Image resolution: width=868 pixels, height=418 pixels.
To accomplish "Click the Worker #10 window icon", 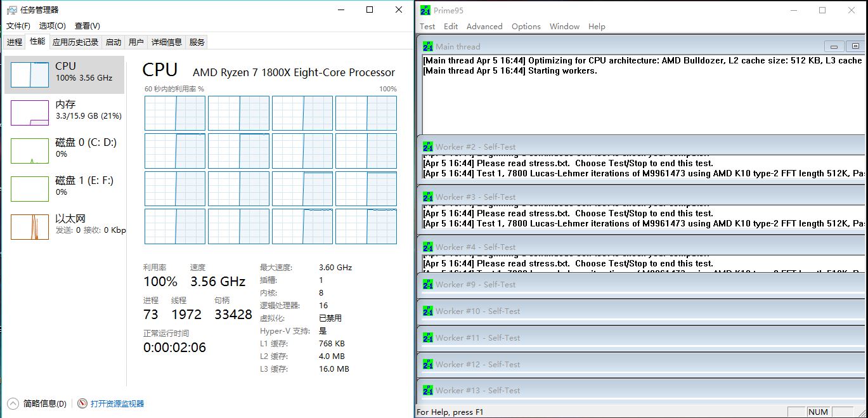I will coord(428,311).
